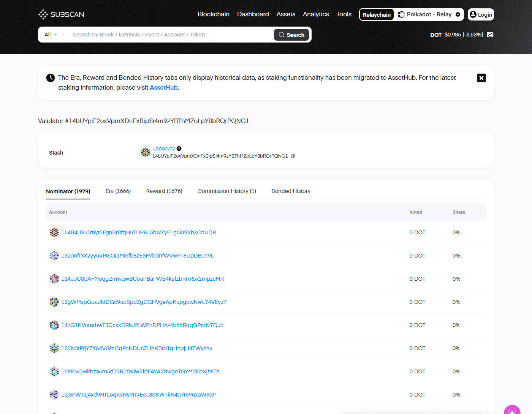Open the Tools menu

click(344, 14)
